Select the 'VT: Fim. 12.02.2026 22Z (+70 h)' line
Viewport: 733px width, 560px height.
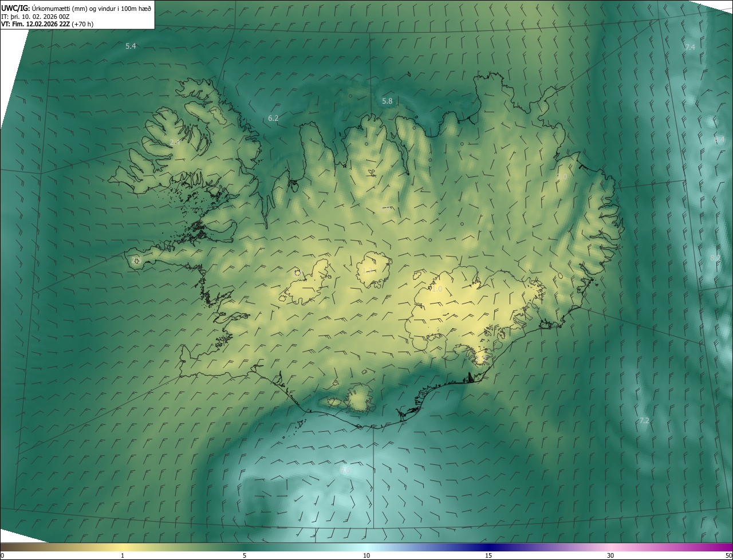click(47, 24)
